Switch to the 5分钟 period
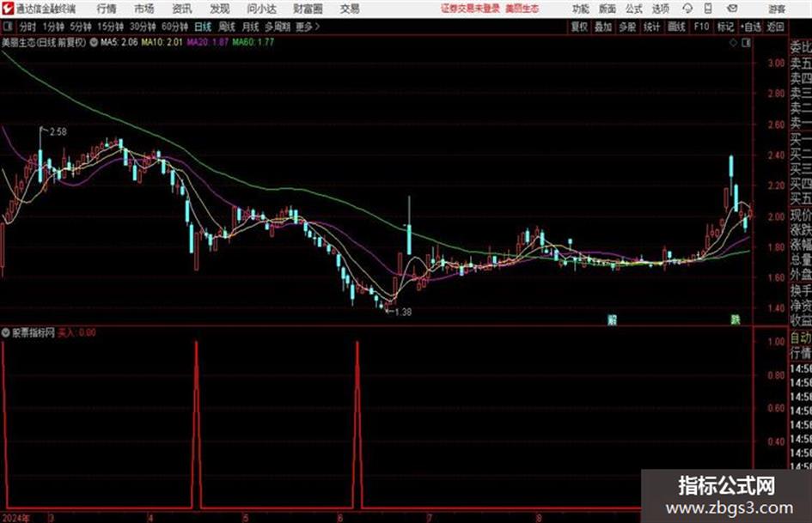 pos(80,27)
